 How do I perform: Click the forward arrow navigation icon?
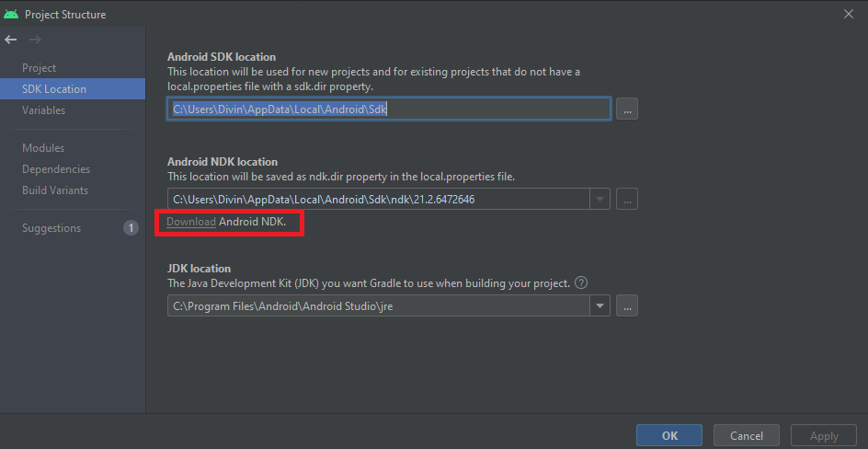click(35, 40)
